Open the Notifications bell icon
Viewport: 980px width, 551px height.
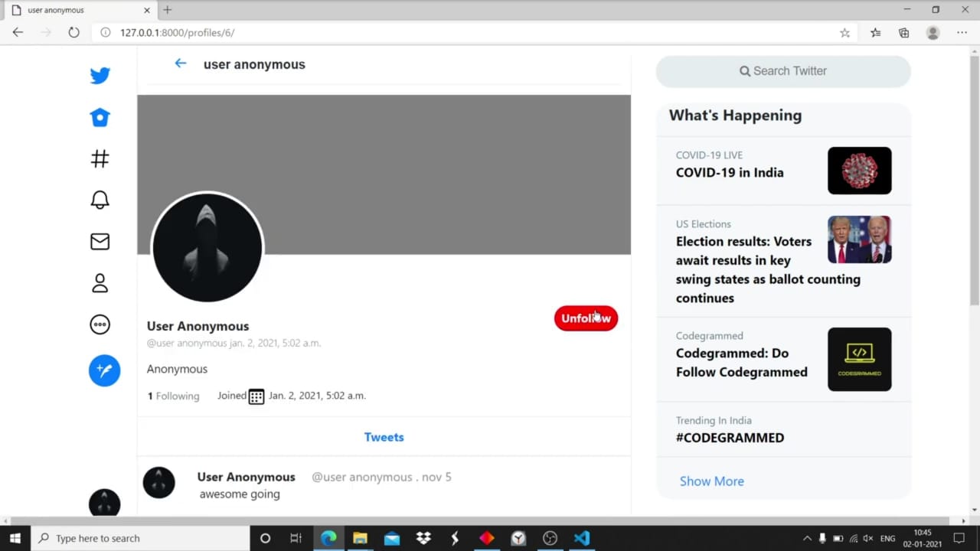pyautogui.click(x=100, y=200)
